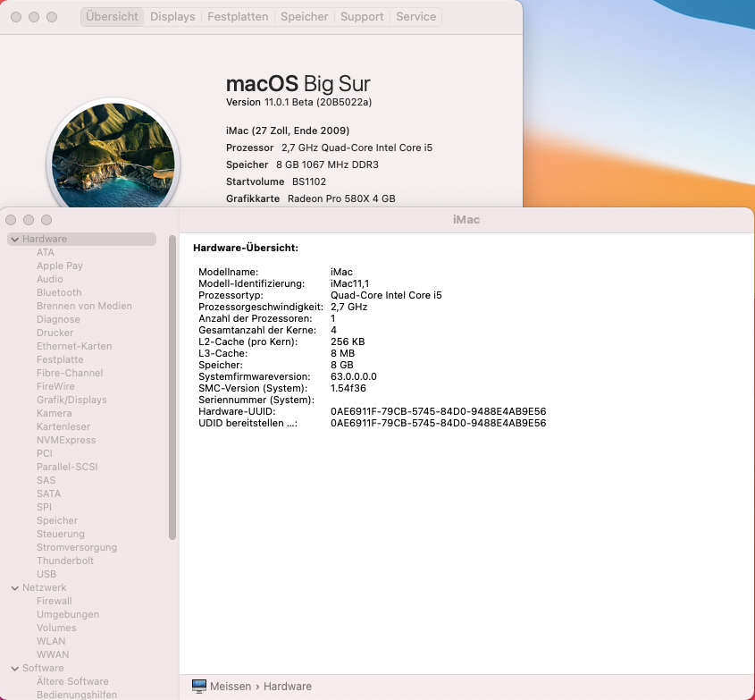Viewport: 755px width, 700px height.
Task: Click the SMC version 1.54f36 value
Action: (348, 388)
